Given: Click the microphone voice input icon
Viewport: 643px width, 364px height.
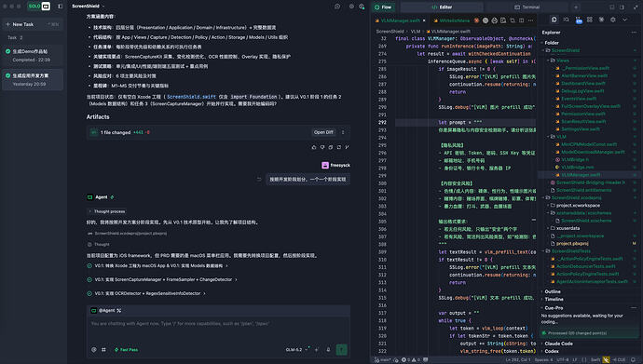Looking at the screenshot, I should pos(328,350).
